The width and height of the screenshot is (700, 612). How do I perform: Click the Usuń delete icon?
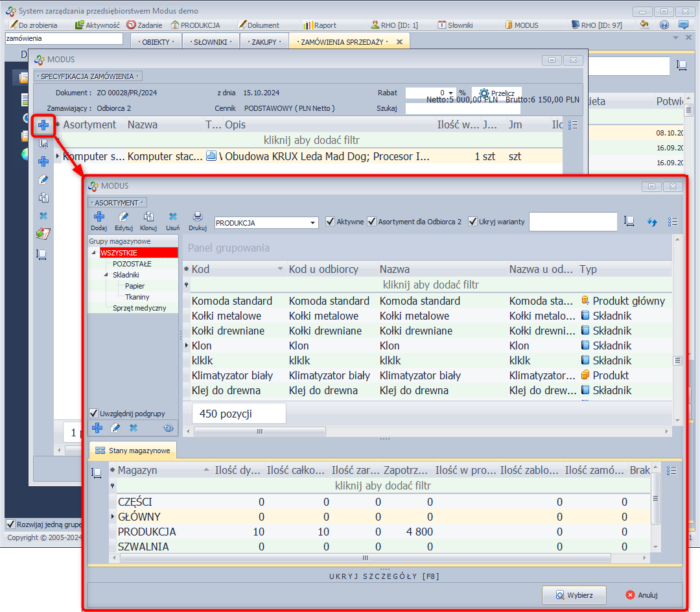(x=172, y=218)
